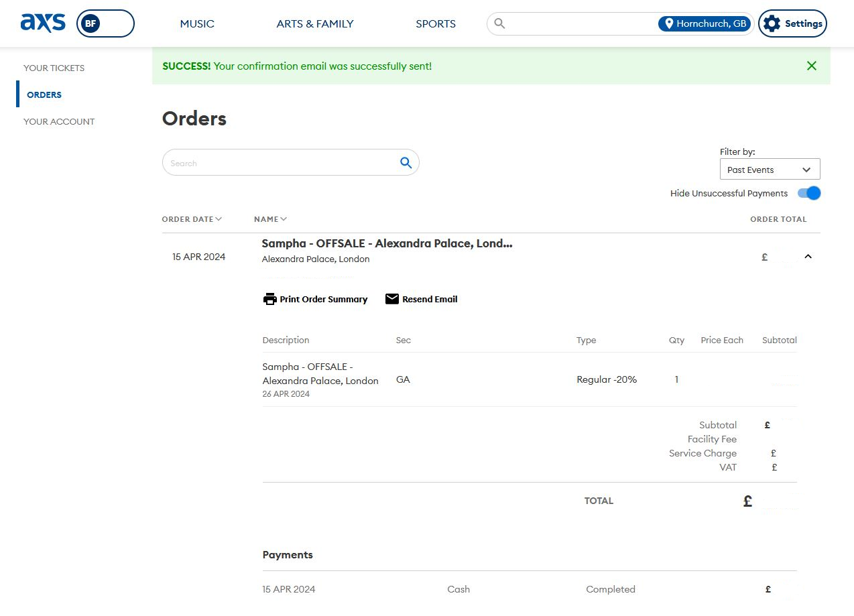Click the Cash payment method
854x616 pixels.
[459, 589]
